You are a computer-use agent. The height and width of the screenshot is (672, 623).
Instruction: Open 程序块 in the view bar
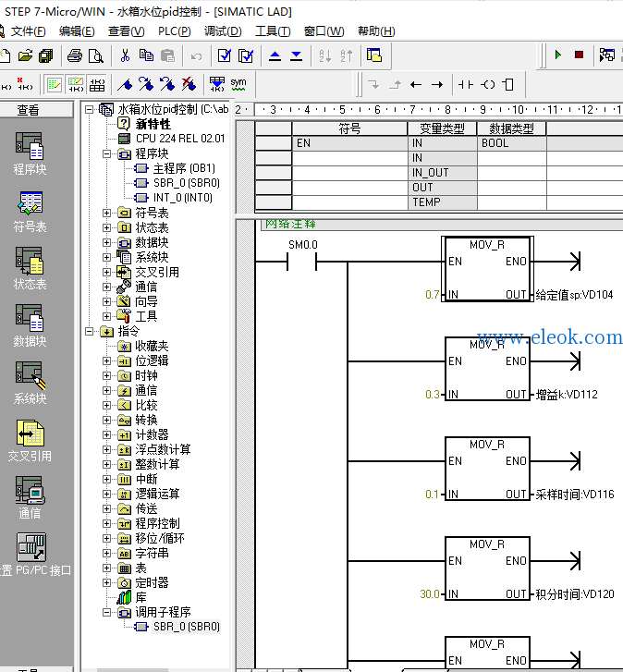[30, 153]
